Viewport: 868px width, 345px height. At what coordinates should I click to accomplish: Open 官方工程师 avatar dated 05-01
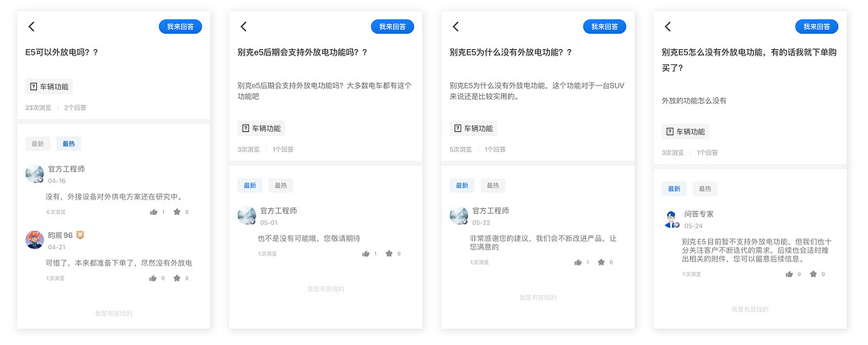(247, 216)
